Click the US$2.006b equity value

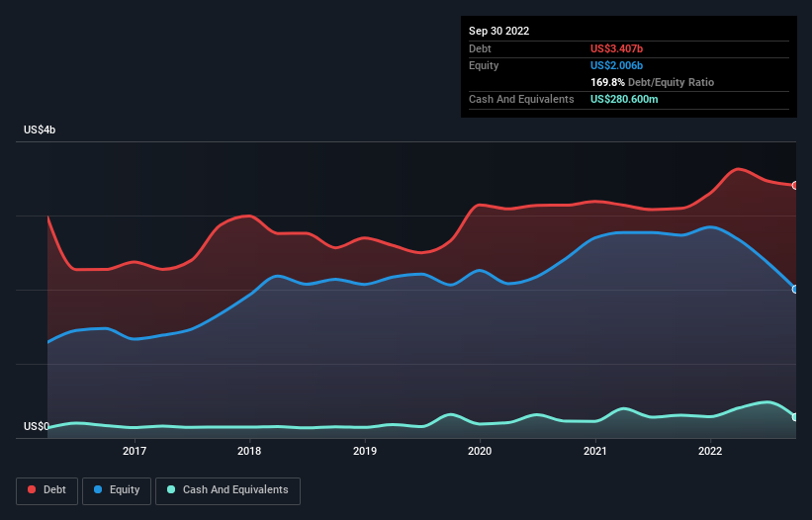pyautogui.click(x=616, y=65)
